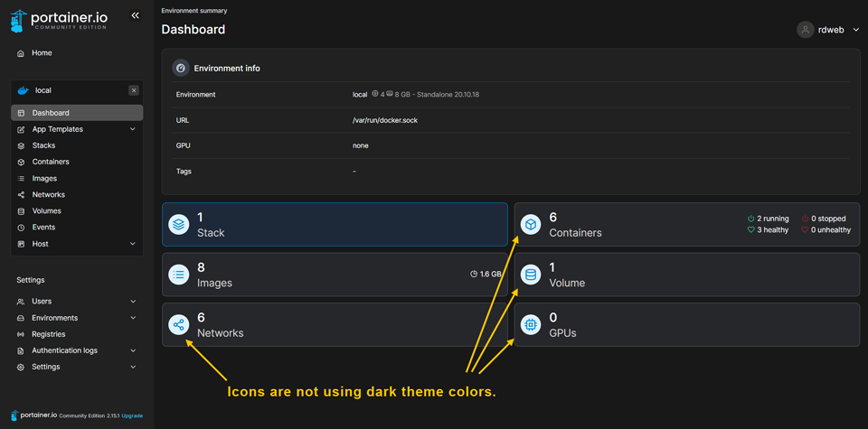
Task: Click the '2 running' container status
Action: click(x=768, y=219)
